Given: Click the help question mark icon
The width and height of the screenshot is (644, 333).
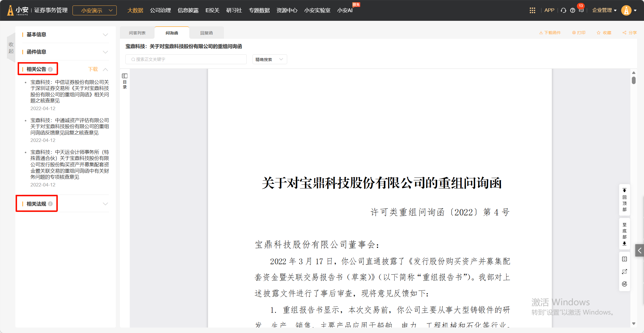Looking at the screenshot, I should tap(572, 10).
